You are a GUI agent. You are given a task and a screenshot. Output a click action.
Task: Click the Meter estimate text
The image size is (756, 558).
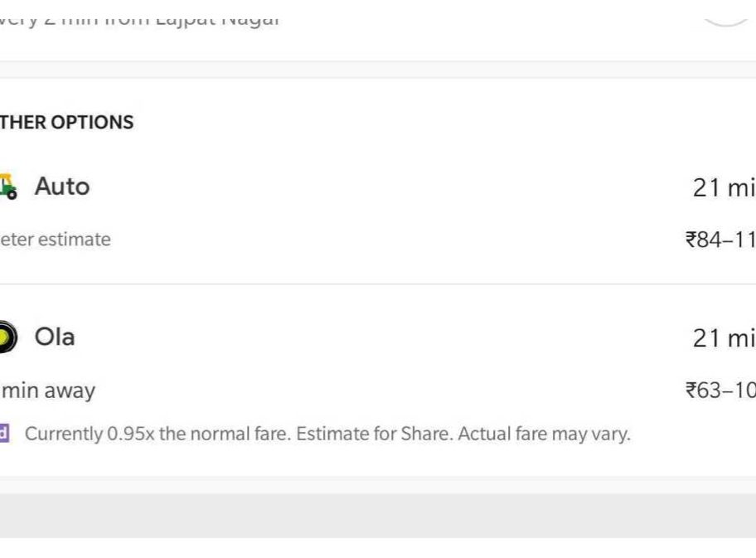click(x=56, y=240)
